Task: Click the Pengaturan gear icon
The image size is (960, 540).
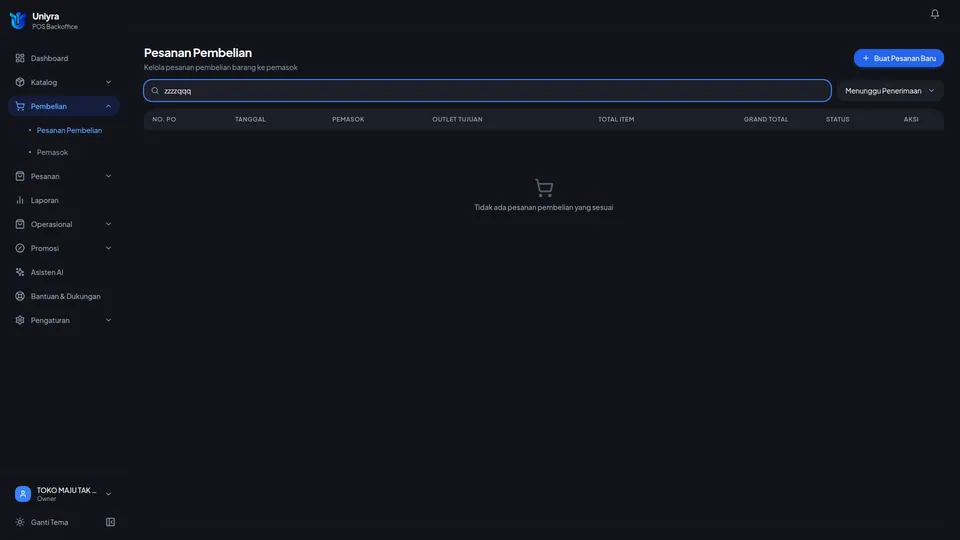Action: coord(20,320)
